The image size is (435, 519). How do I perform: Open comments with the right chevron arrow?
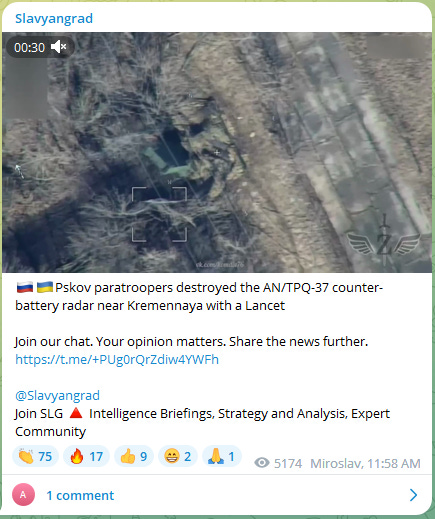click(413, 495)
